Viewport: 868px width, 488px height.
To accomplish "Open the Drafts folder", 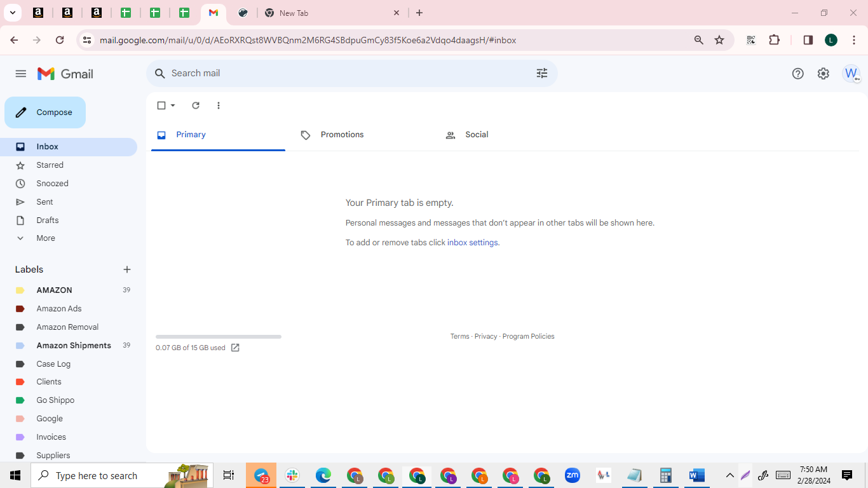I will point(69,220).
